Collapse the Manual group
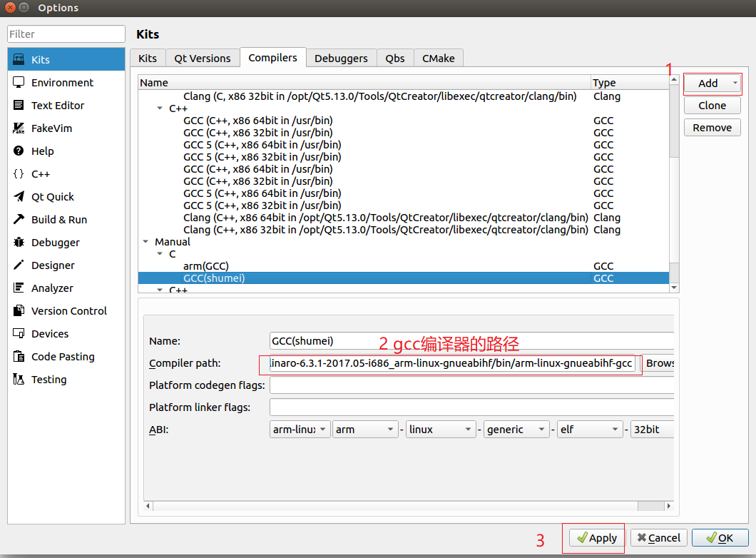 point(145,242)
